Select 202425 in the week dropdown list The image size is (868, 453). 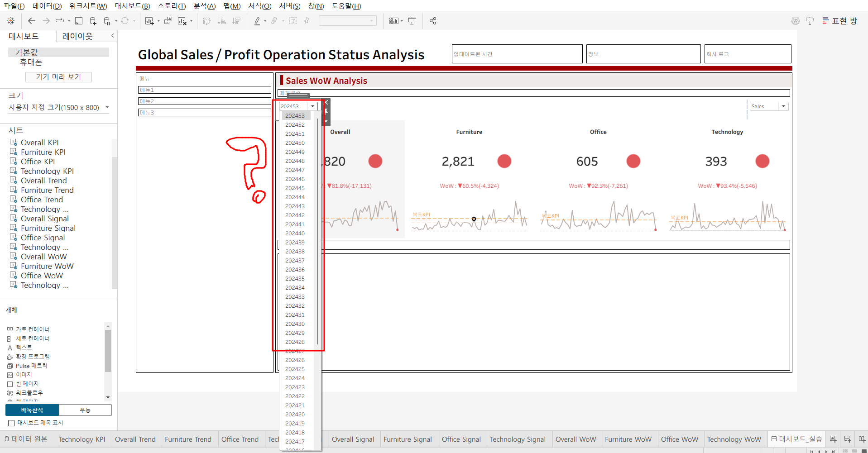point(295,369)
